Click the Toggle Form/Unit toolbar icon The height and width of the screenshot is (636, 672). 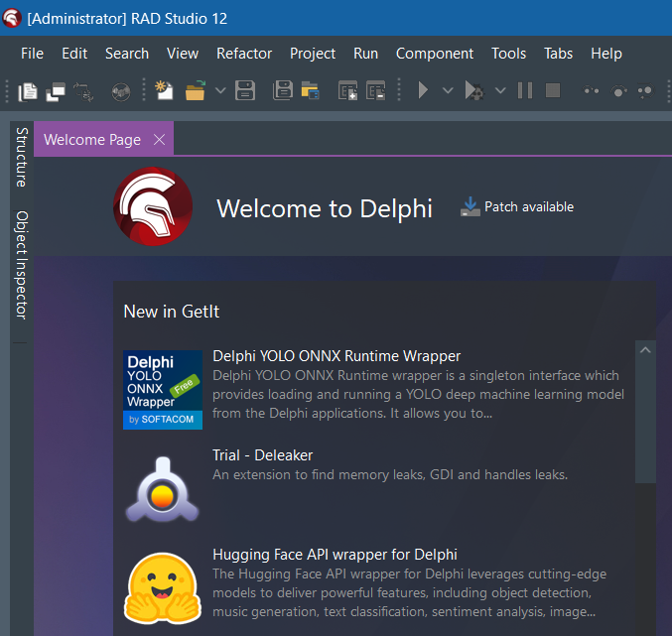pos(83,91)
